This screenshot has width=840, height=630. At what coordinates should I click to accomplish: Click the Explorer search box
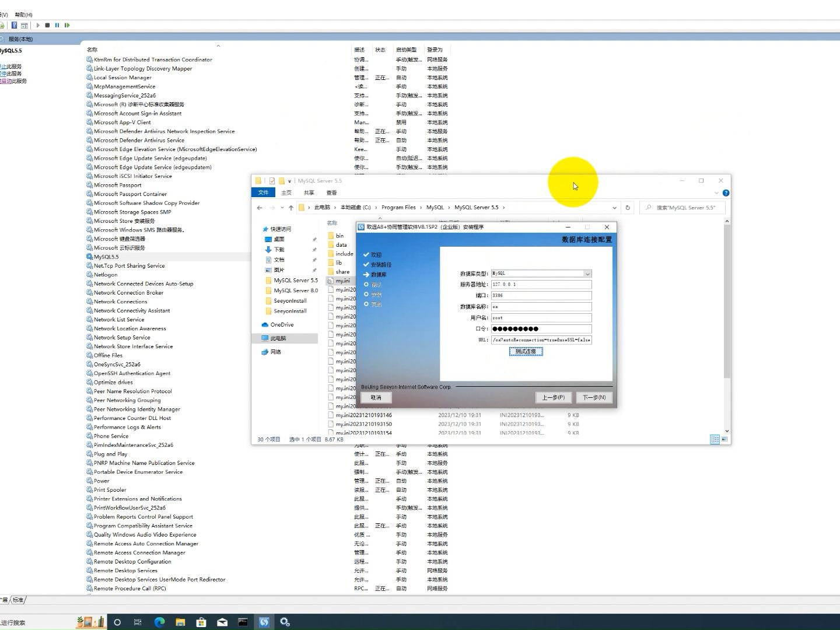682,208
